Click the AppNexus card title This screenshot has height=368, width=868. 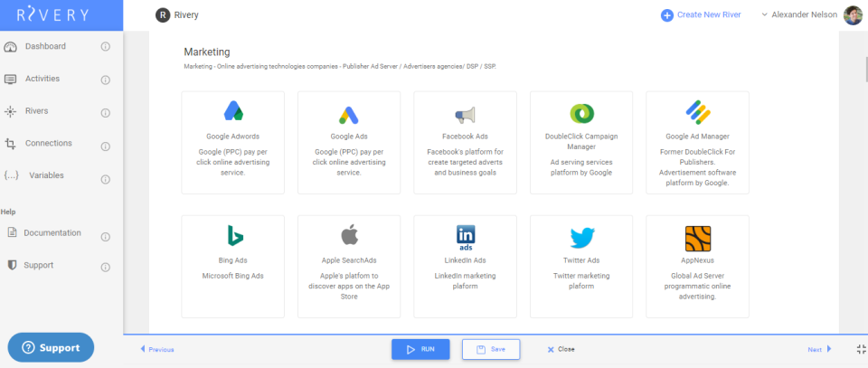(697, 260)
